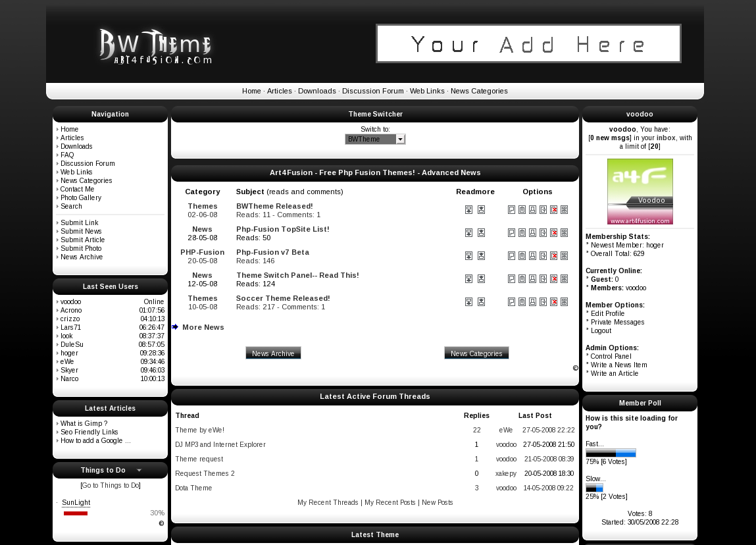Click My Recent Threads link
756x545 pixels.
[328, 503]
